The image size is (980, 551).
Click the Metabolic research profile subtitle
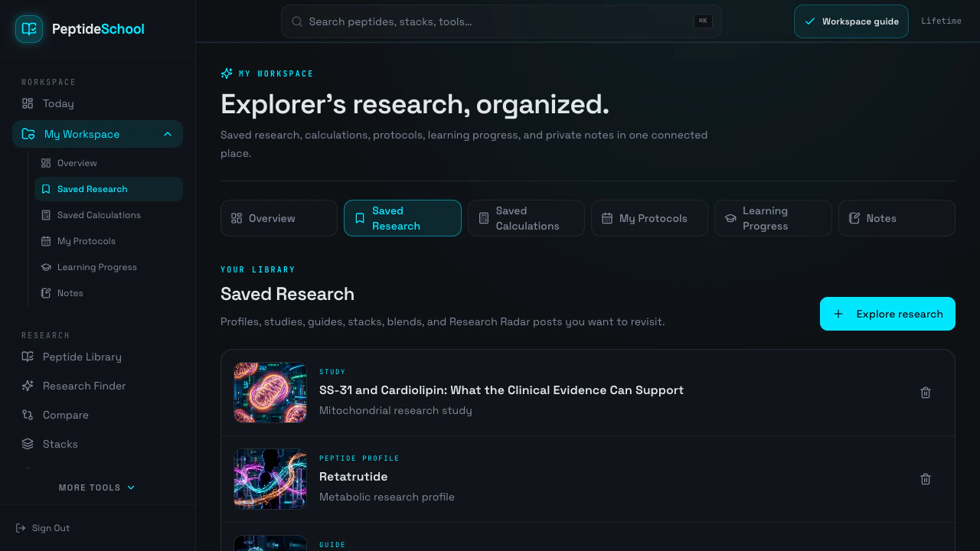point(387,497)
